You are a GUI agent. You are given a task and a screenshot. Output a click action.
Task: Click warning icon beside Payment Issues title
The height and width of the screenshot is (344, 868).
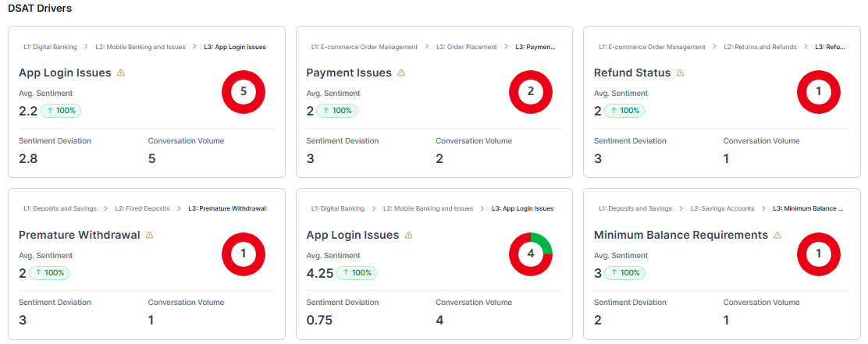point(401,73)
